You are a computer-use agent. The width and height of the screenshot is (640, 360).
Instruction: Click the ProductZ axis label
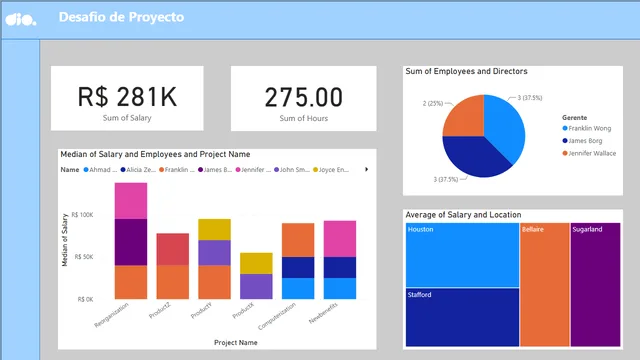[x=160, y=311]
